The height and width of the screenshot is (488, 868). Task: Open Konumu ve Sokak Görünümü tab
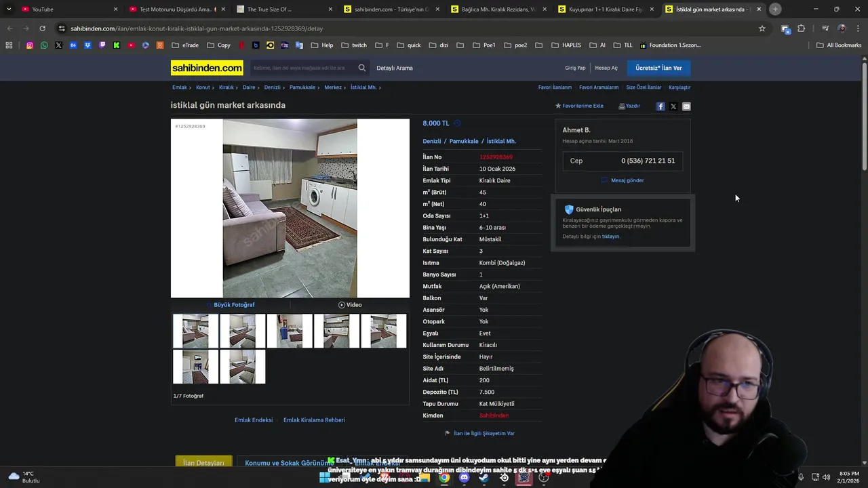click(x=290, y=463)
